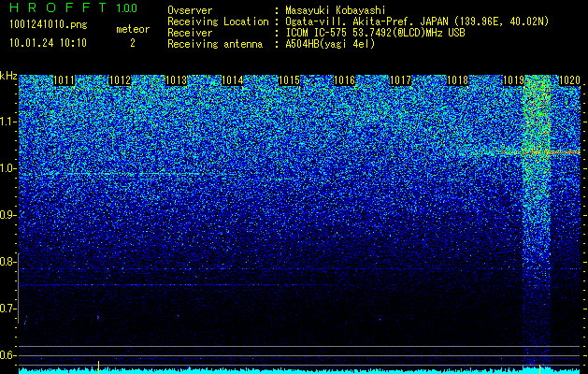This screenshot has height=374, width=588.
Task: Click the 0.6 kHz axis label
Action: click(7, 355)
